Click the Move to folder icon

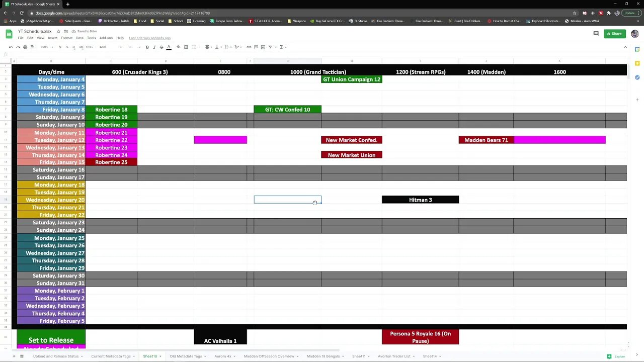coord(65,31)
